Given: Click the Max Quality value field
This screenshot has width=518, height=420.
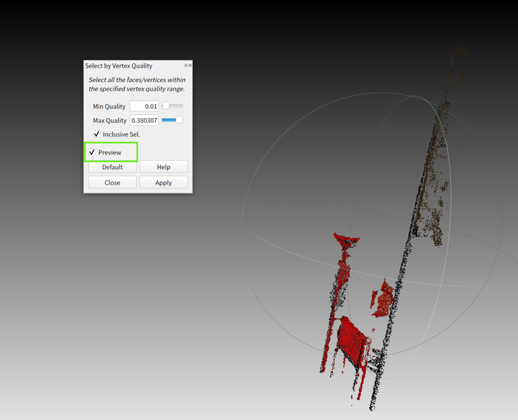Looking at the screenshot, I should click(x=145, y=120).
